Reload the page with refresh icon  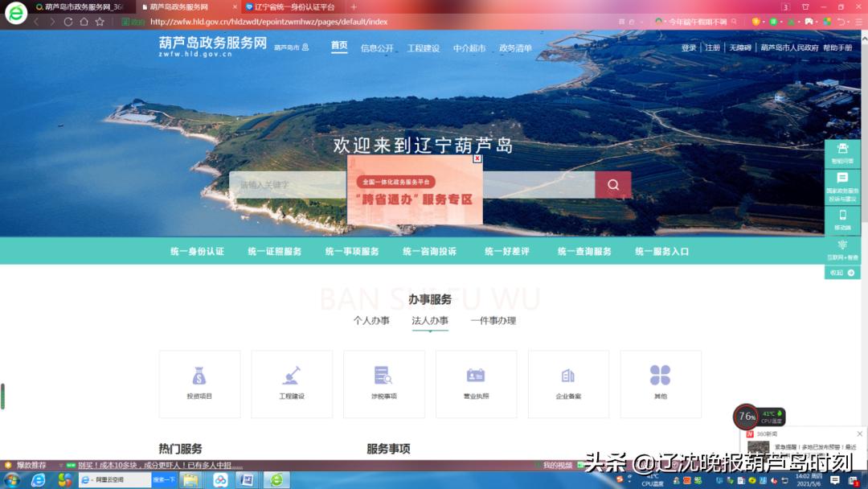pos(68,22)
